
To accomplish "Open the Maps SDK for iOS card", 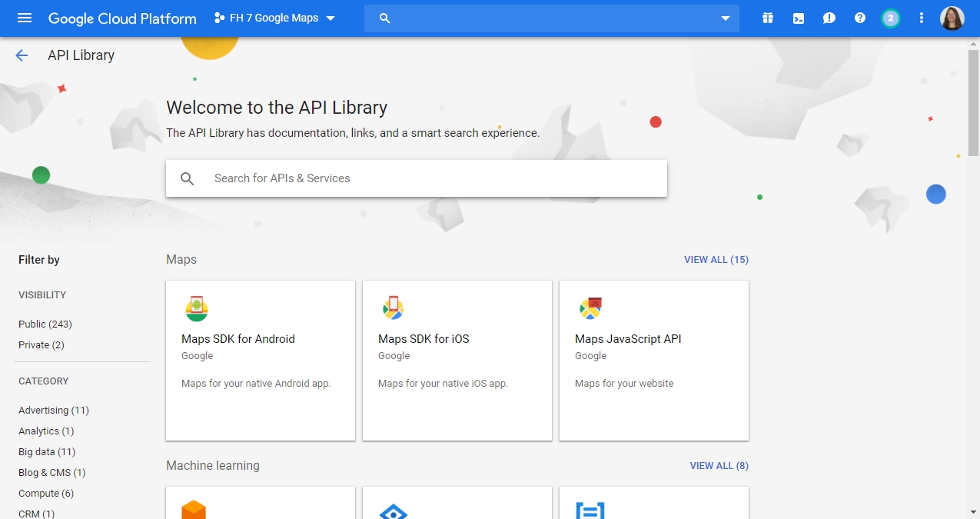I will point(457,361).
